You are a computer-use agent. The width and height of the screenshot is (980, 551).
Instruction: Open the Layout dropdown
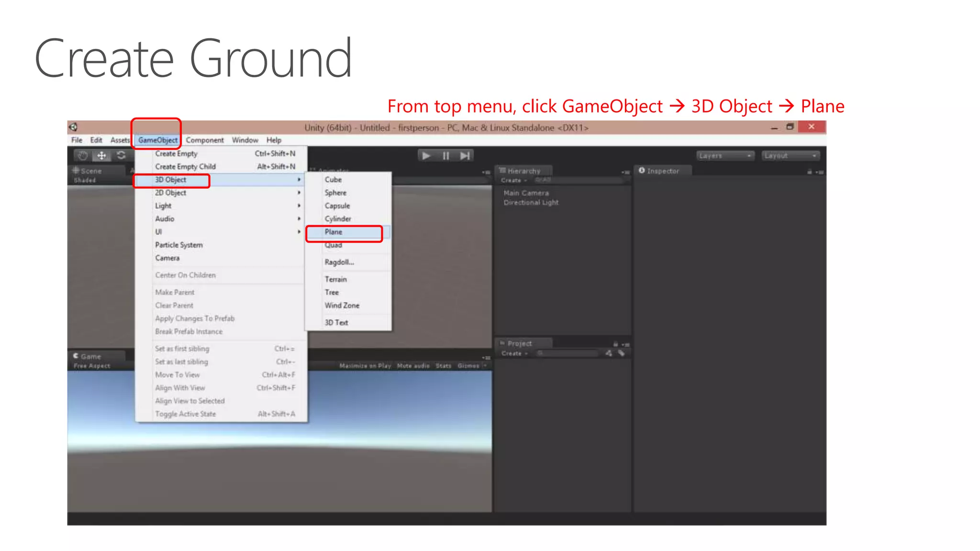(791, 156)
